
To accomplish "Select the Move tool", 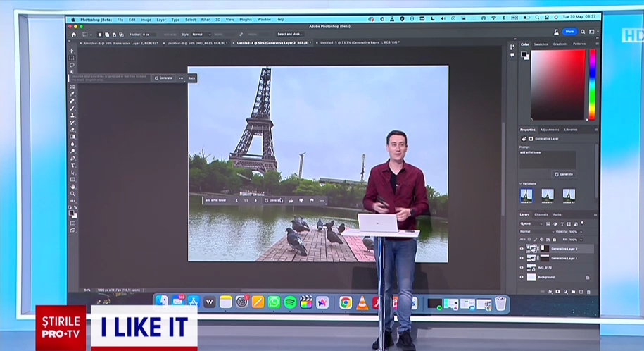I will 72,51.
